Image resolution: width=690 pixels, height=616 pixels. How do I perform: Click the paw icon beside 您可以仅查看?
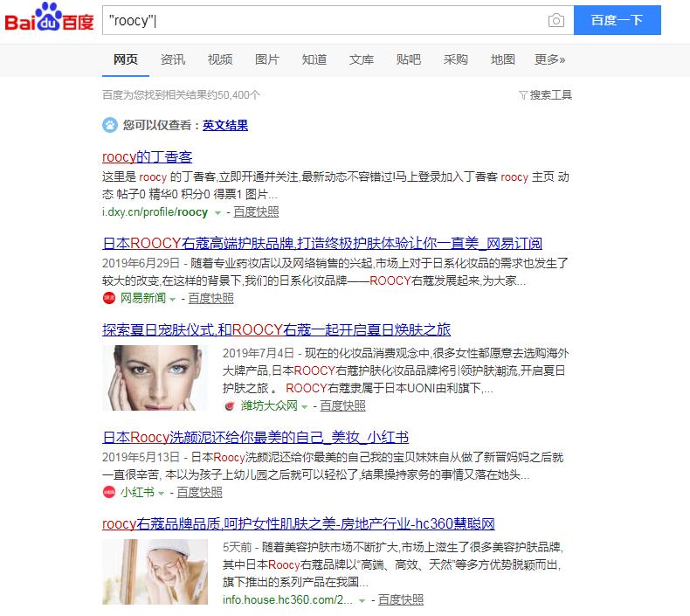tap(110, 125)
